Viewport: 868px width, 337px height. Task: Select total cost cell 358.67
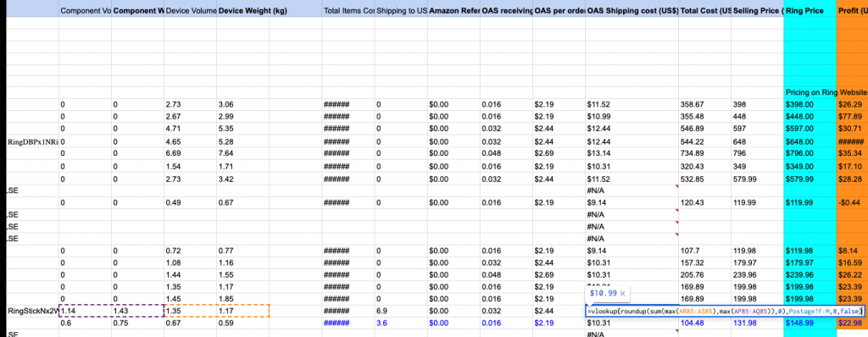(704, 104)
